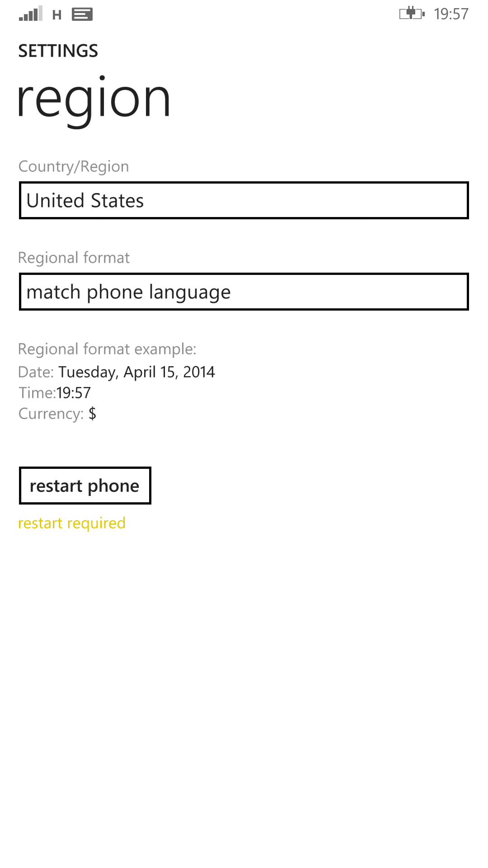Tap the Date label in the example

(36, 372)
